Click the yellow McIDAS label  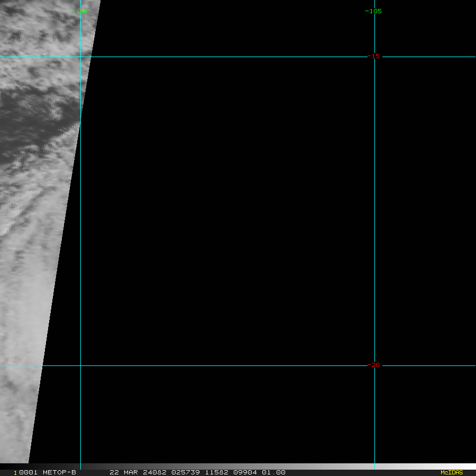point(451,472)
